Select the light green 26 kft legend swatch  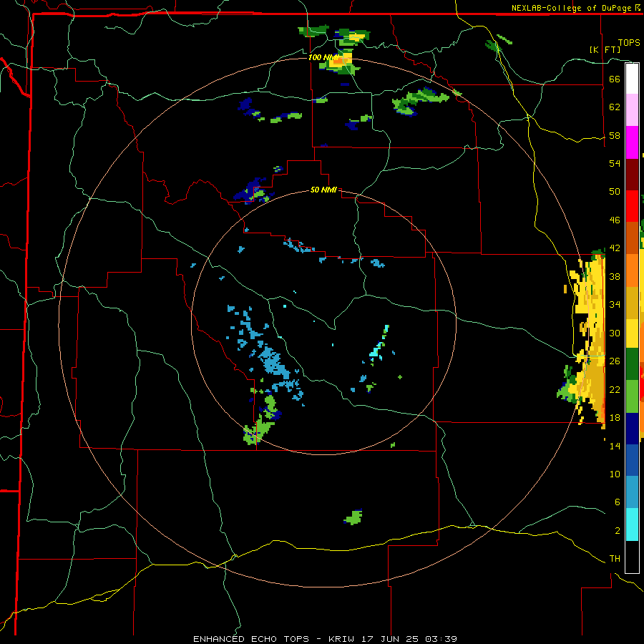click(x=632, y=396)
